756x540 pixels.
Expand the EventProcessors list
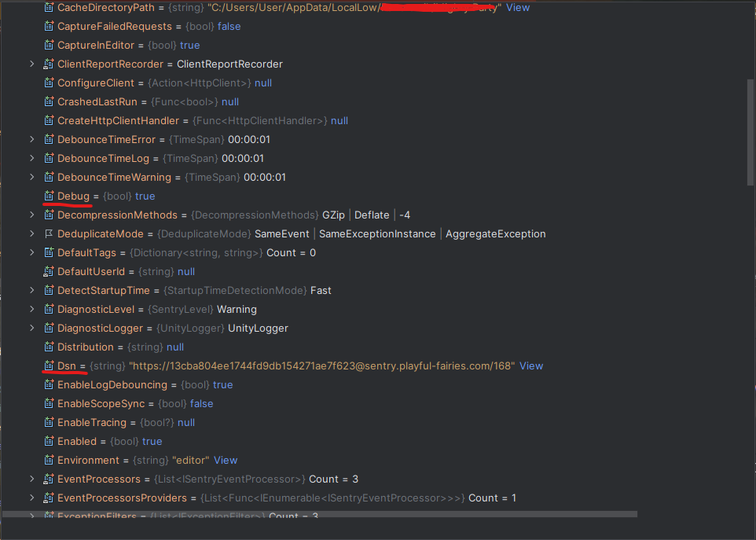31,479
